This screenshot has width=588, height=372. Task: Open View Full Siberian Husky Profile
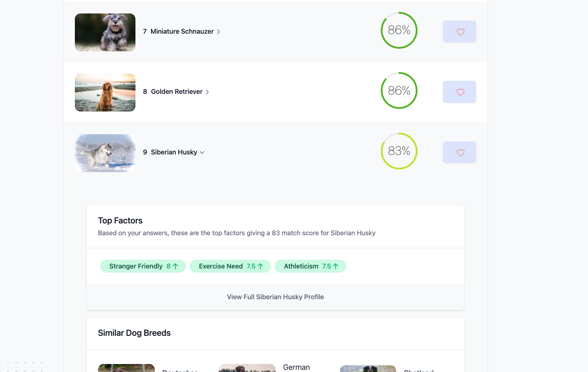pos(275,297)
